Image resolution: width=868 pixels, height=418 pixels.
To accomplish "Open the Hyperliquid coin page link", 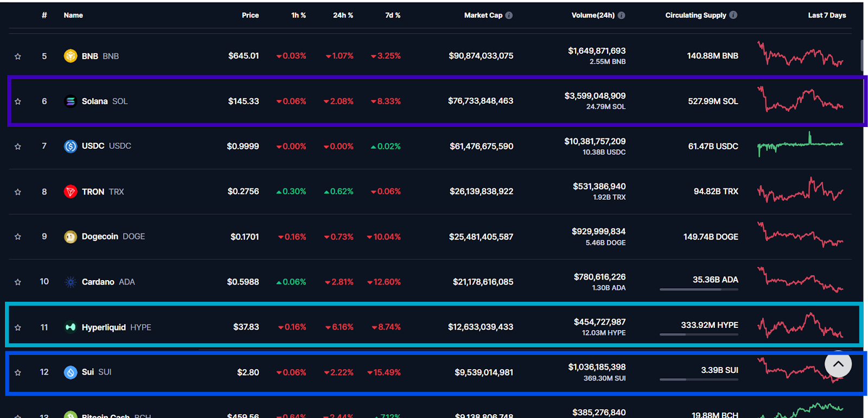I will tap(117, 327).
